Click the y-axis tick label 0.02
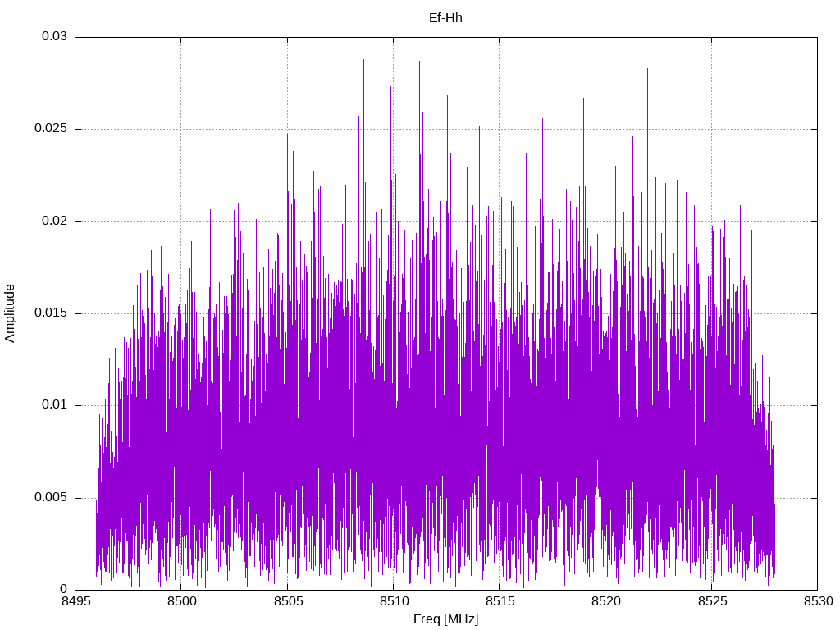This screenshot has width=840, height=630. tap(55, 221)
